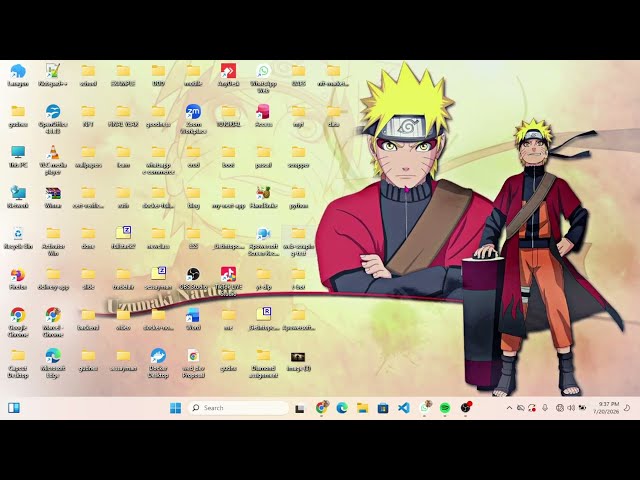Launch VLC media player shortcut

click(53, 160)
